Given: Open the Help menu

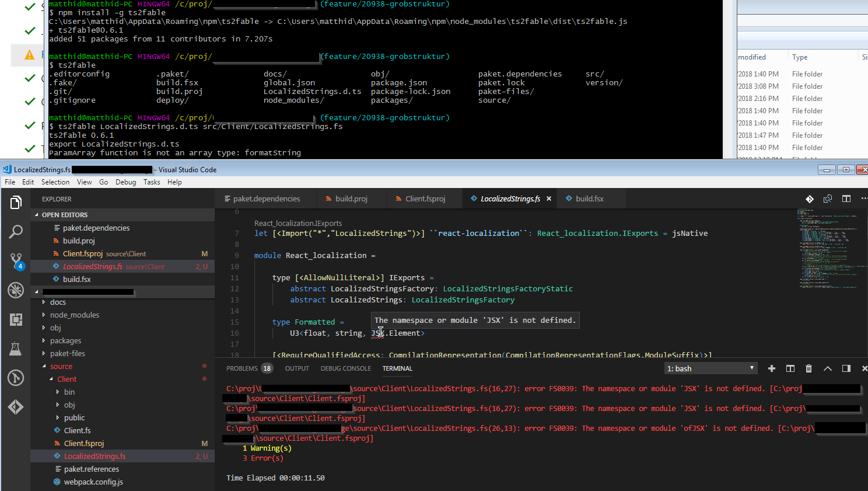Looking at the screenshot, I should 174,182.
